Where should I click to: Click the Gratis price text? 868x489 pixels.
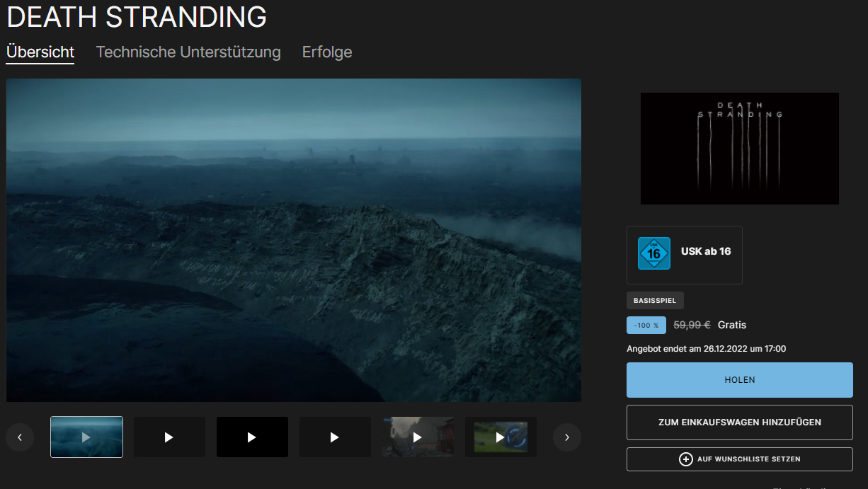pyautogui.click(x=732, y=326)
